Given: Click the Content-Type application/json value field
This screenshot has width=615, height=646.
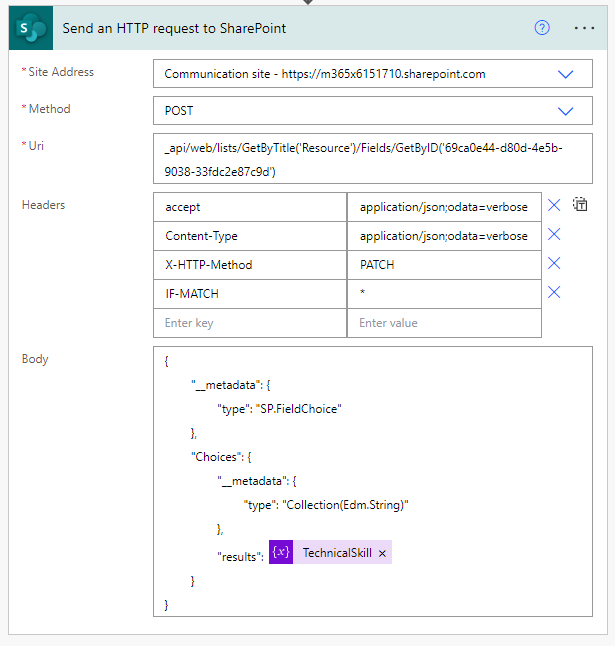Looking at the screenshot, I should coord(444,236).
